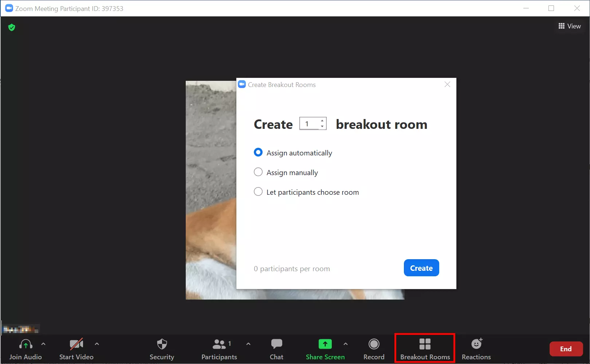Viewport: 590px width, 364px height.
Task: Open the View layout menu
Action: [x=570, y=26]
